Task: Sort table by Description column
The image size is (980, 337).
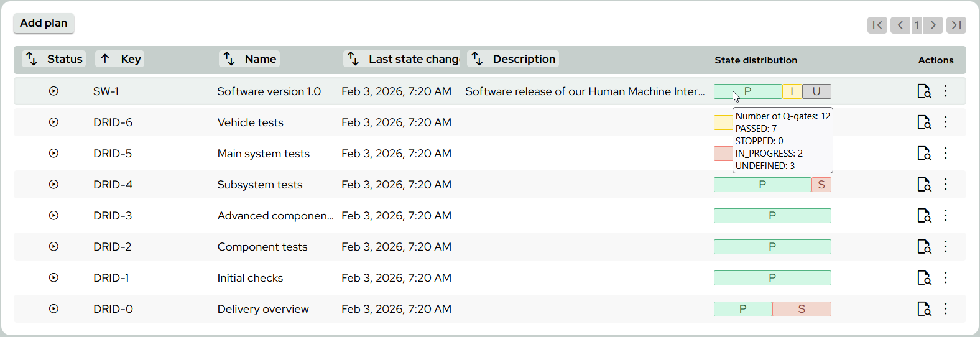Action: (x=513, y=59)
